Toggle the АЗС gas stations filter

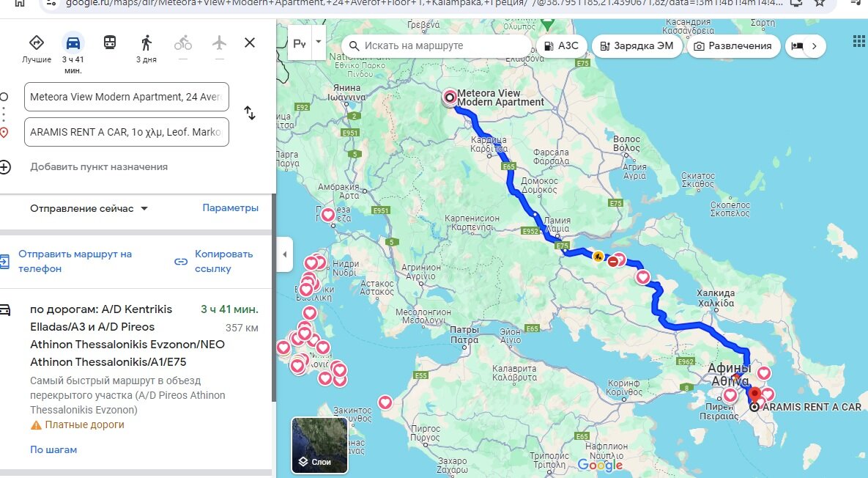click(x=561, y=45)
